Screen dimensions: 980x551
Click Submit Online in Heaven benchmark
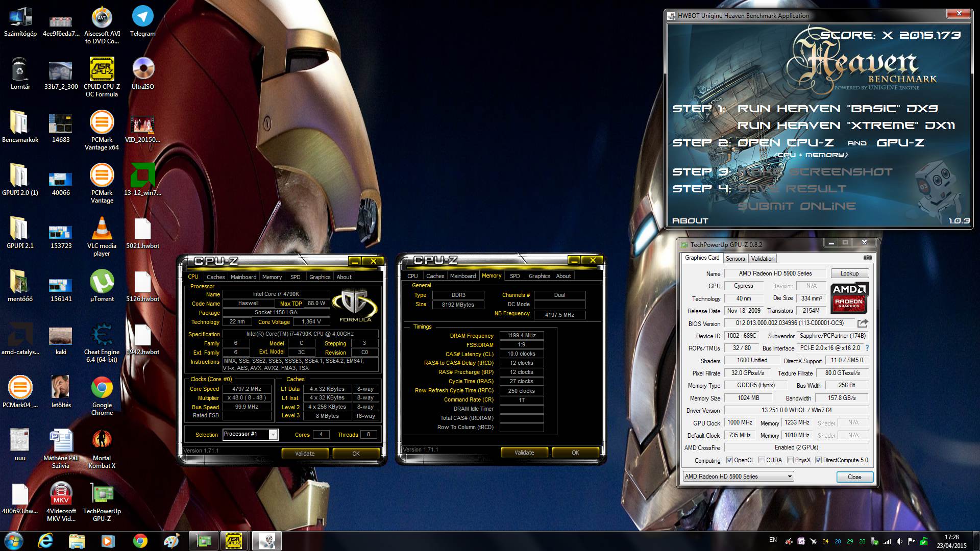pos(796,206)
